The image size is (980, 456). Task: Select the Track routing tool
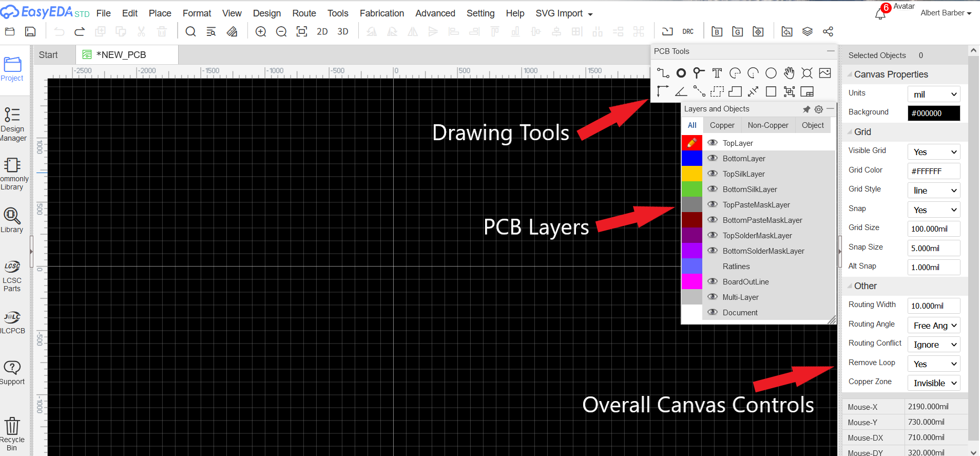pos(663,73)
